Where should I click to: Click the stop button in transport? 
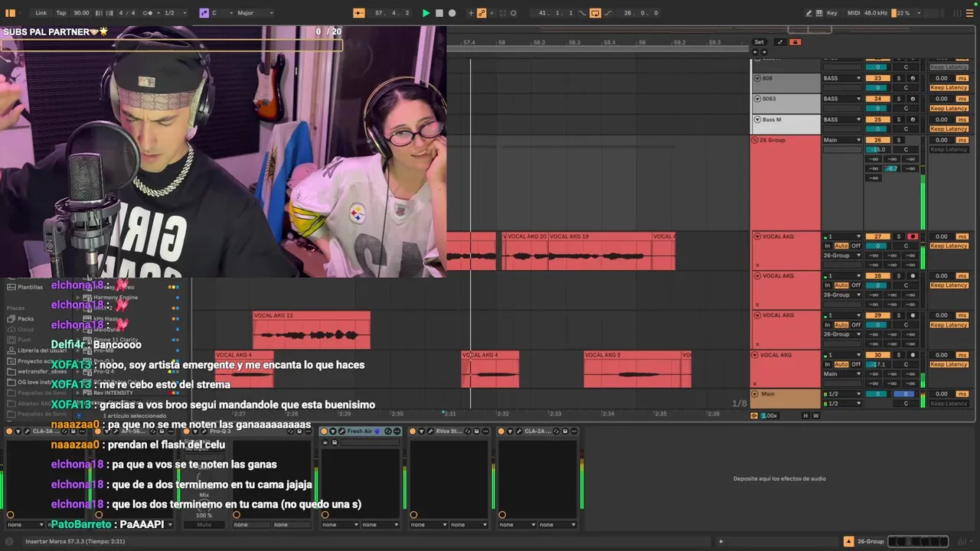click(x=439, y=13)
